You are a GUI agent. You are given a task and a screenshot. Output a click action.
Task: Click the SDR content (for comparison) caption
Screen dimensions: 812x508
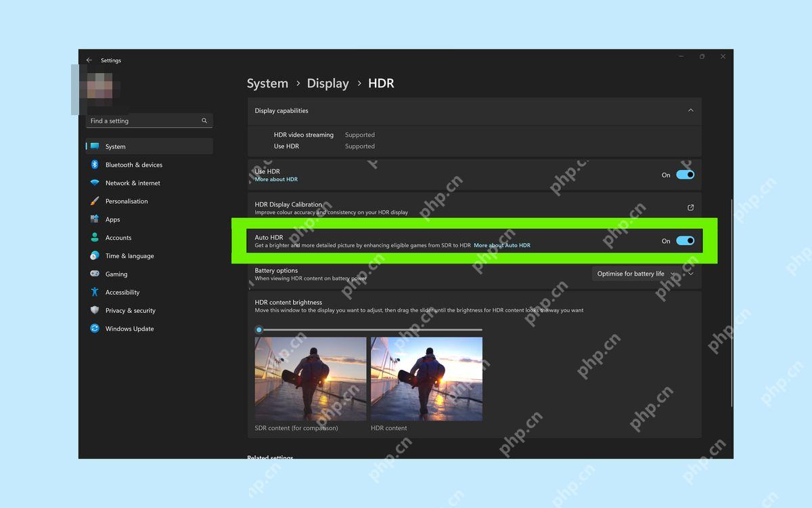click(296, 428)
